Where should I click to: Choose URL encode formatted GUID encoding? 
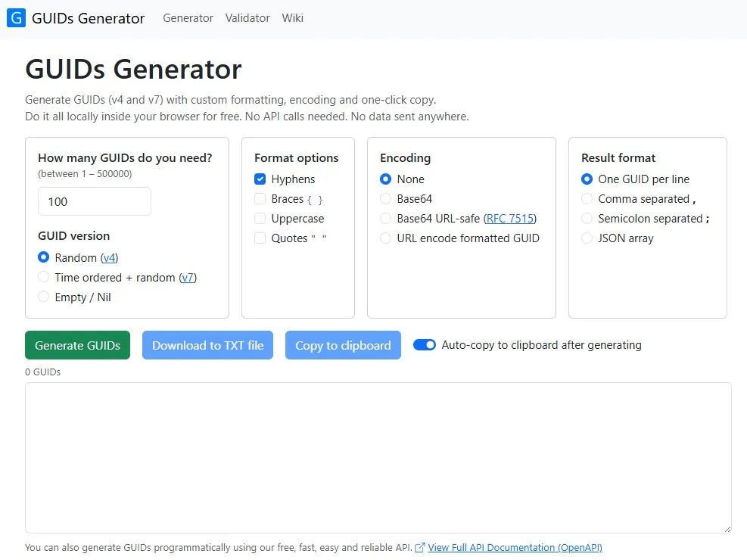(386, 238)
